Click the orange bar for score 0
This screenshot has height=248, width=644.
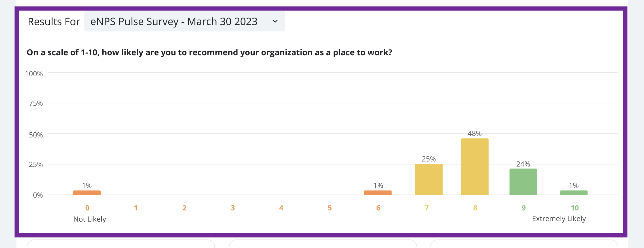(87, 193)
